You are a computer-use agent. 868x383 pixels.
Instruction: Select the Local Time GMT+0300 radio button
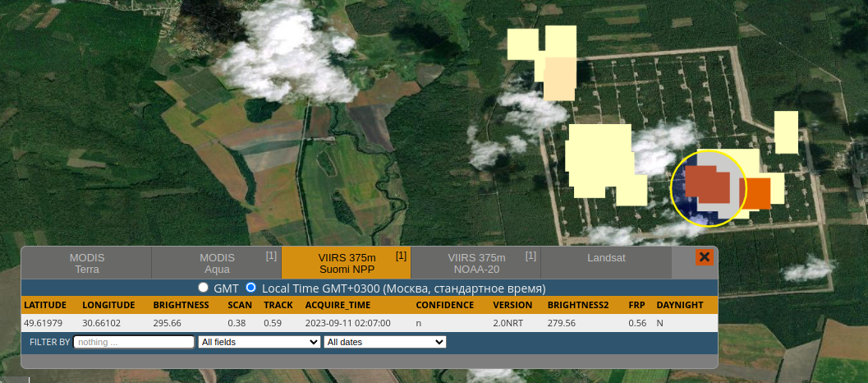click(x=251, y=288)
